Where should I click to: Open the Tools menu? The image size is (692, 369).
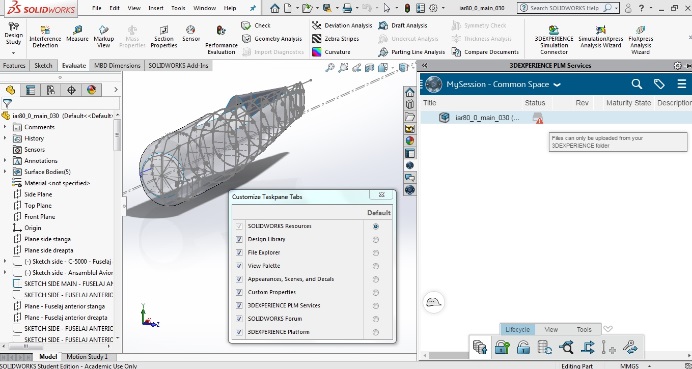[178, 8]
